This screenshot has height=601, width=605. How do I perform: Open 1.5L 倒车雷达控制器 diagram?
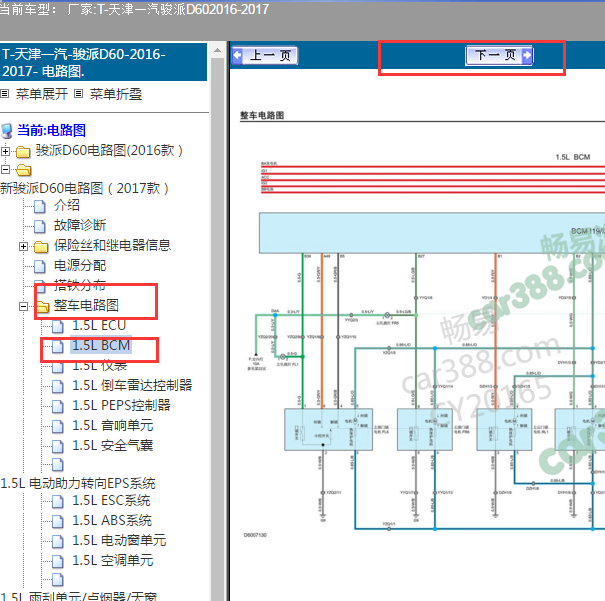pos(132,385)
